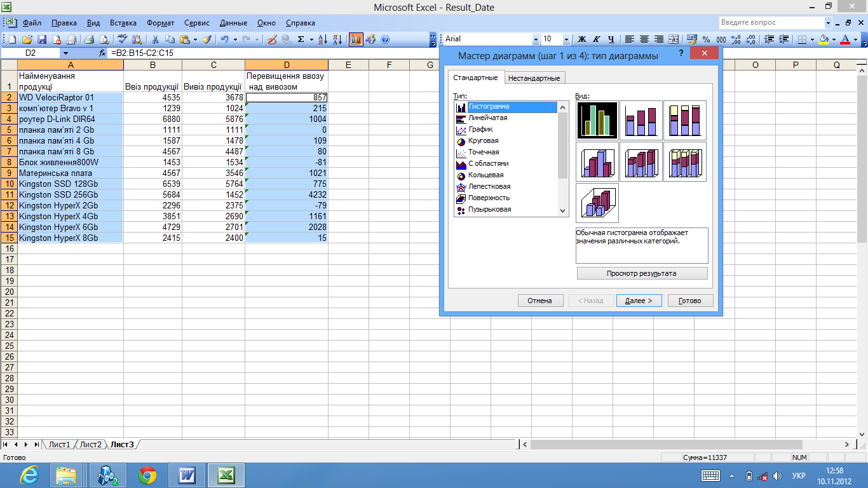Save the workbook using diskette icon
The height and width of the screenshot is (488, 868).
click(x=42, y=39)
